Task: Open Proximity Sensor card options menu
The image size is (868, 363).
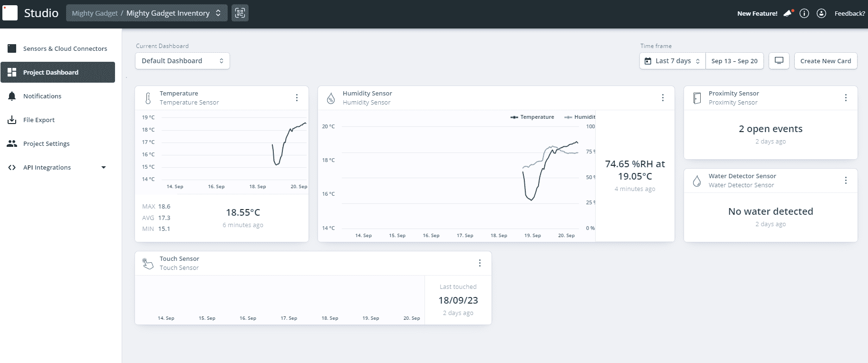Action: click(x=846, y=97)
